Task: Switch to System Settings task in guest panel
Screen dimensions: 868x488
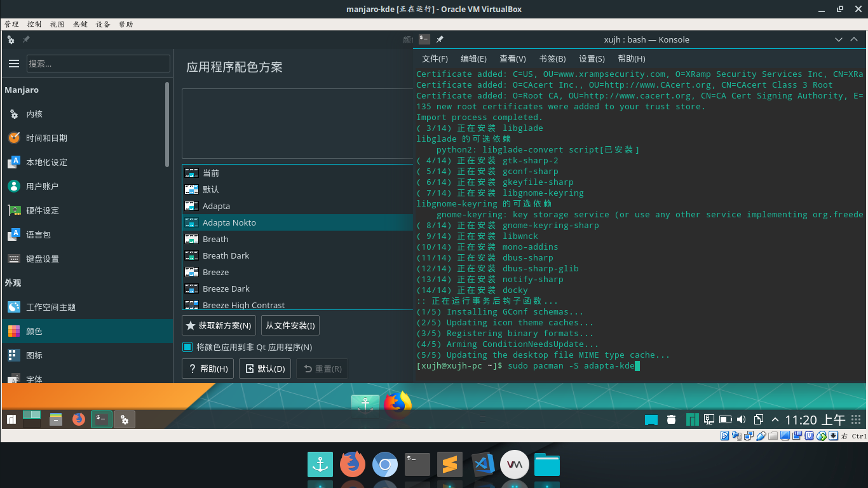Action: click(125, 419)
